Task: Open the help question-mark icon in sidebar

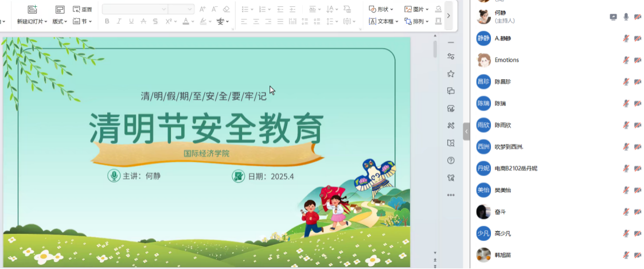Action: (x=451, y=161)
